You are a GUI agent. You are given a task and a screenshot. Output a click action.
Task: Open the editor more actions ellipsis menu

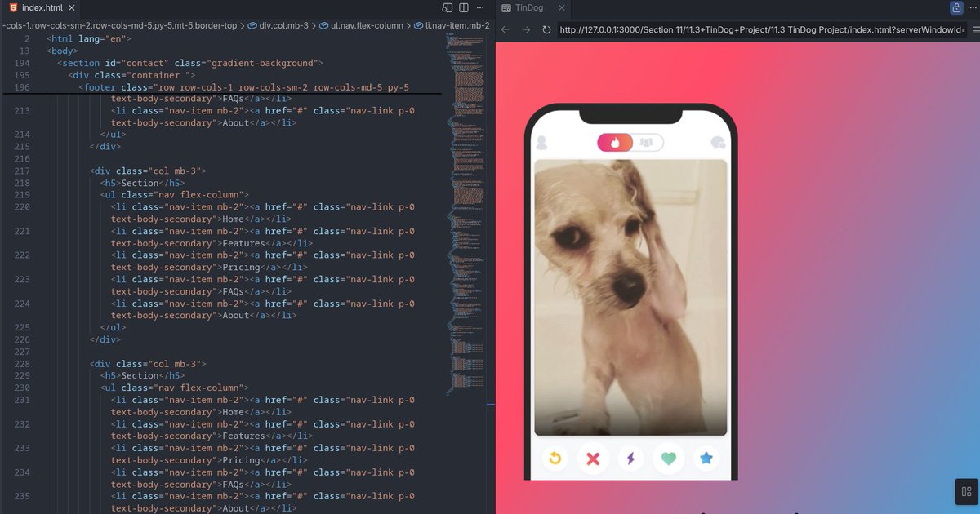click(x=480, y=7)
